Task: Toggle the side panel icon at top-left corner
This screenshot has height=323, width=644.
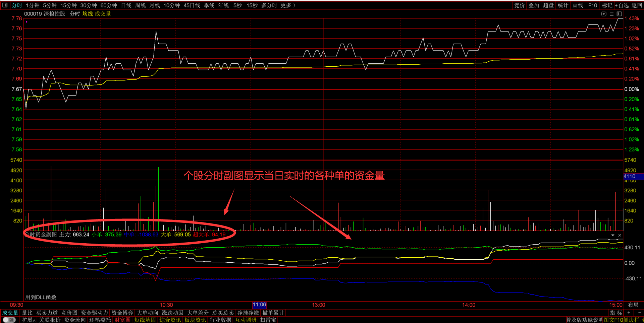Action: (5, 5)
